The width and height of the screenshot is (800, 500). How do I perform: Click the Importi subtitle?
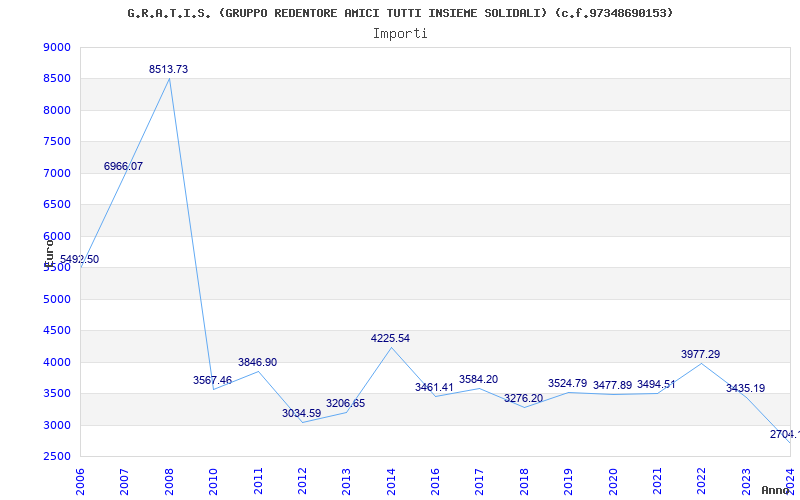[400, 33]
